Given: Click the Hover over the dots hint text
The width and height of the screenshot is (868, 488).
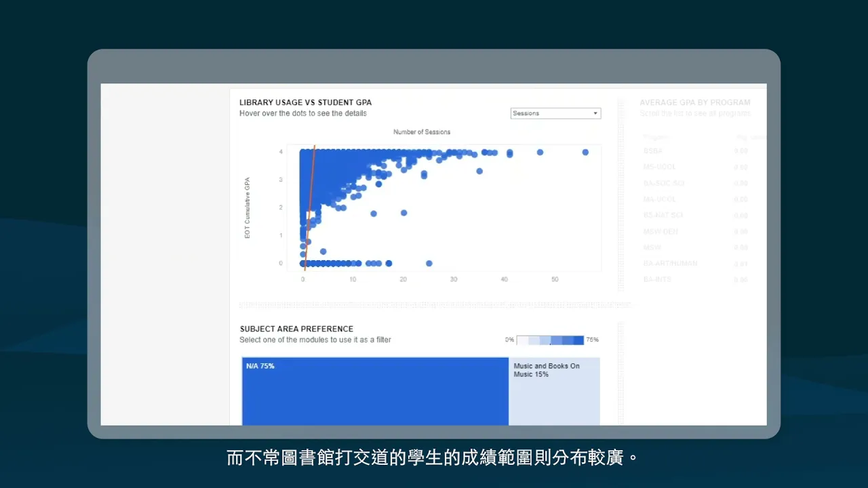Looking at the screenshot, I should (x=303, y=113).
